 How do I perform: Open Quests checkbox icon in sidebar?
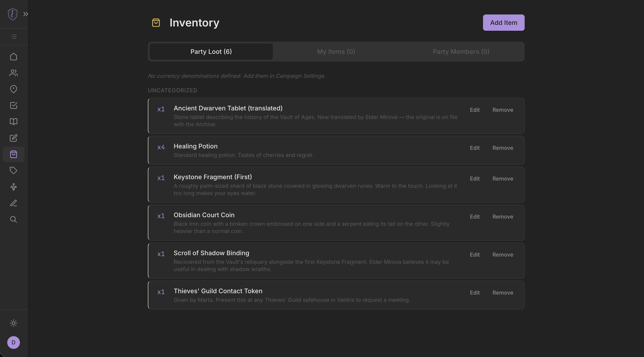tap(14, 105)
